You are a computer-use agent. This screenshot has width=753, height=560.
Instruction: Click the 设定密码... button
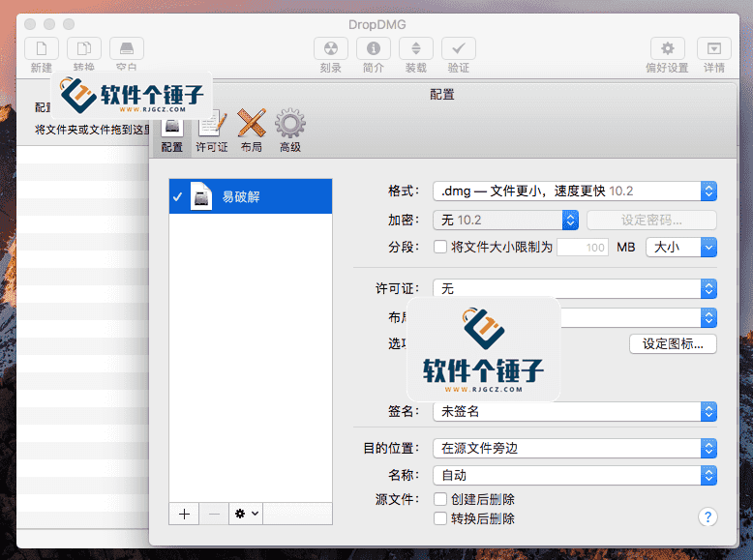[651, 220]
